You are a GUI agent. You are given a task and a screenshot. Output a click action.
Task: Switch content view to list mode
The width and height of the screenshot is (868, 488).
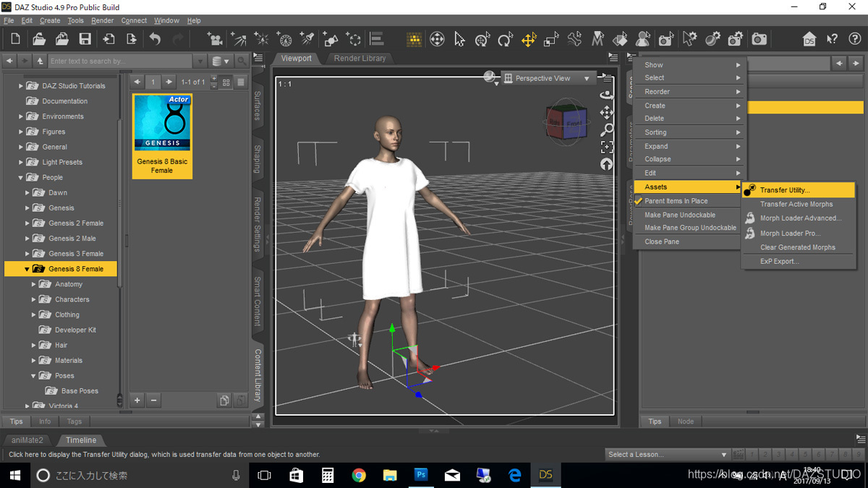coord(241,82)
